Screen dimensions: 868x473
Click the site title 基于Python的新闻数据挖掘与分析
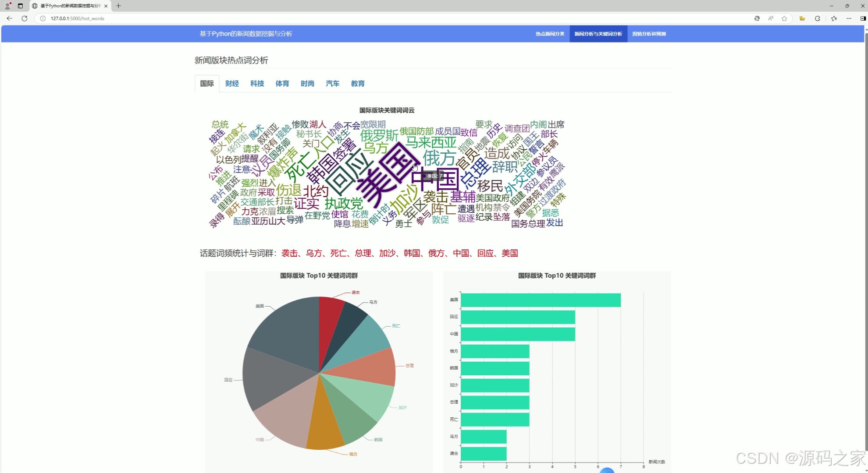245,34
